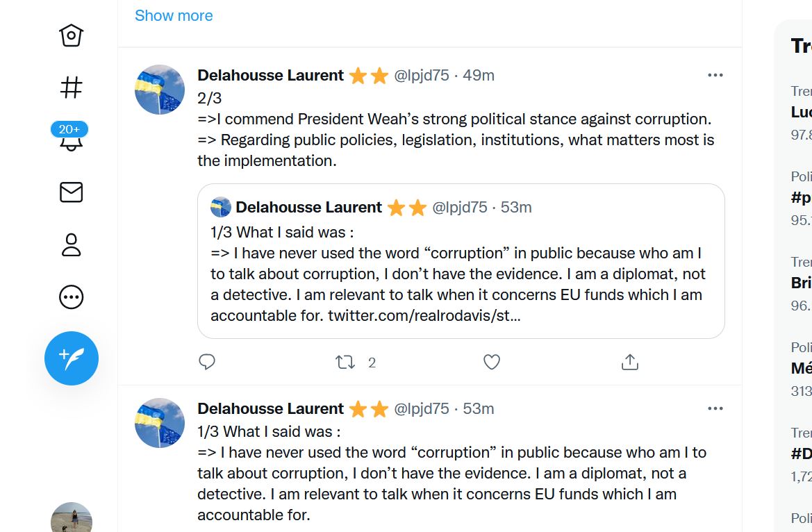Open the Explore hashtag icon
Viewport: 812px width, 532px height.
click(72, 88)
